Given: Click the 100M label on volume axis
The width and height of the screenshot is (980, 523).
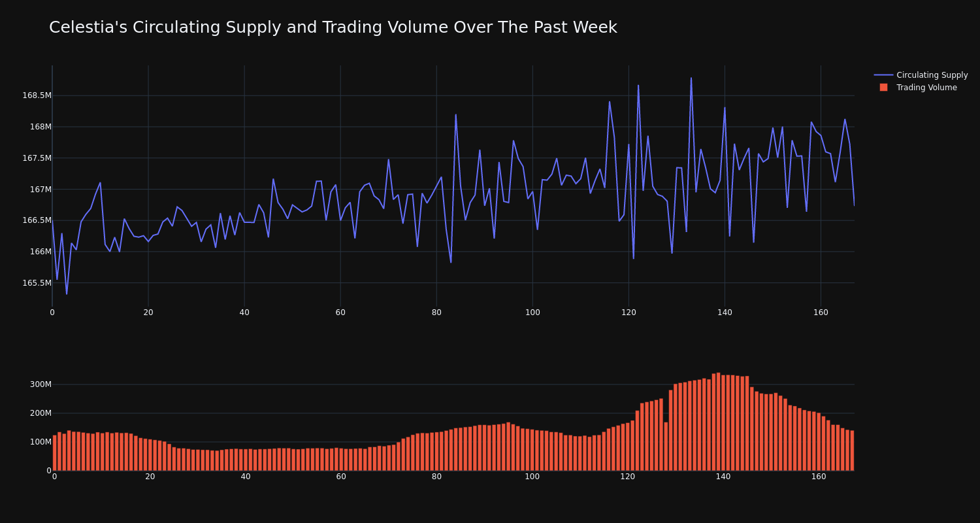Looking at the screenshot, I should 41,442.
